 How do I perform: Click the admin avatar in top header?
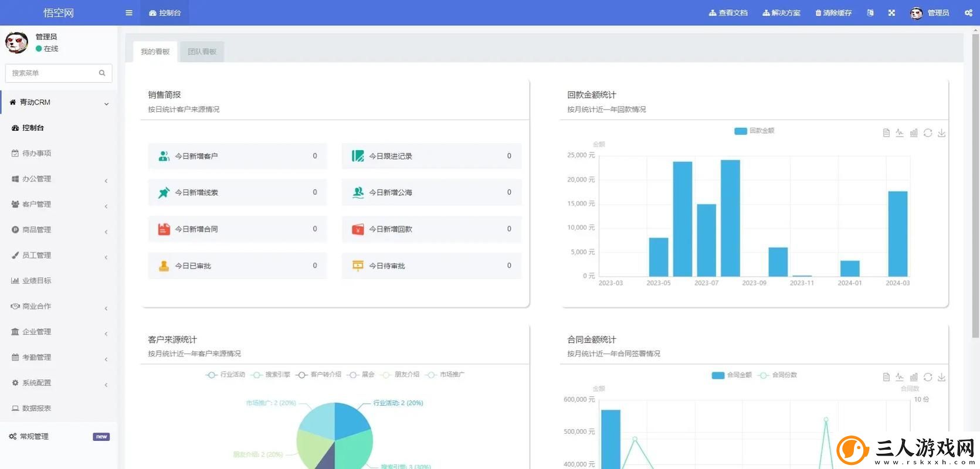(916, 13)
